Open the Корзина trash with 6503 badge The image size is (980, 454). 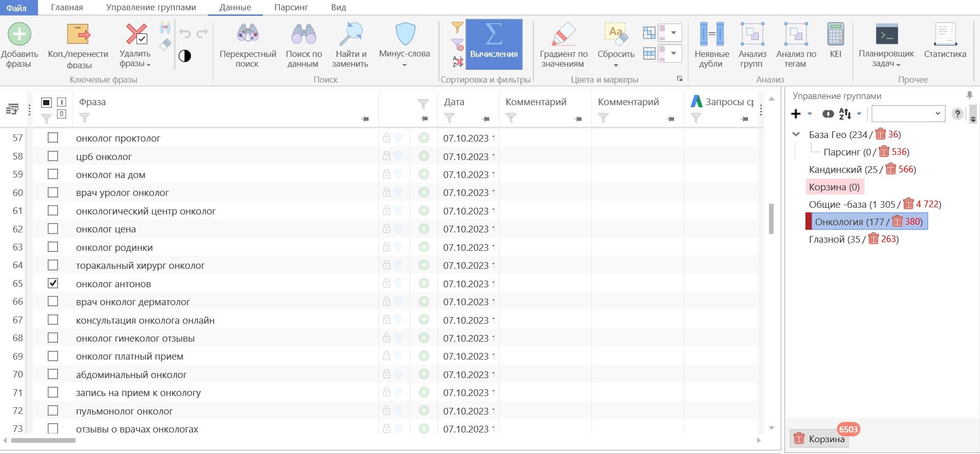point(819,439)
